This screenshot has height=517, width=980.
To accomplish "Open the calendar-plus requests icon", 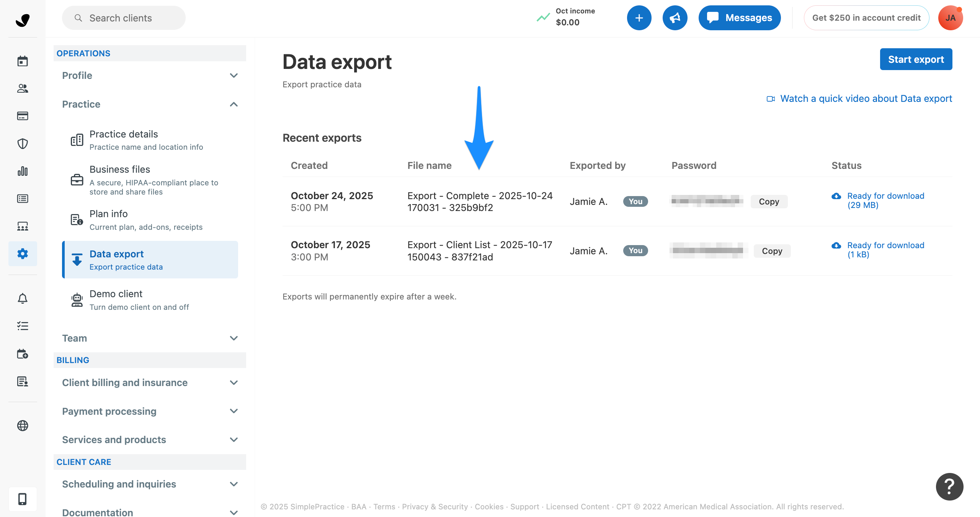I will 23,353.
